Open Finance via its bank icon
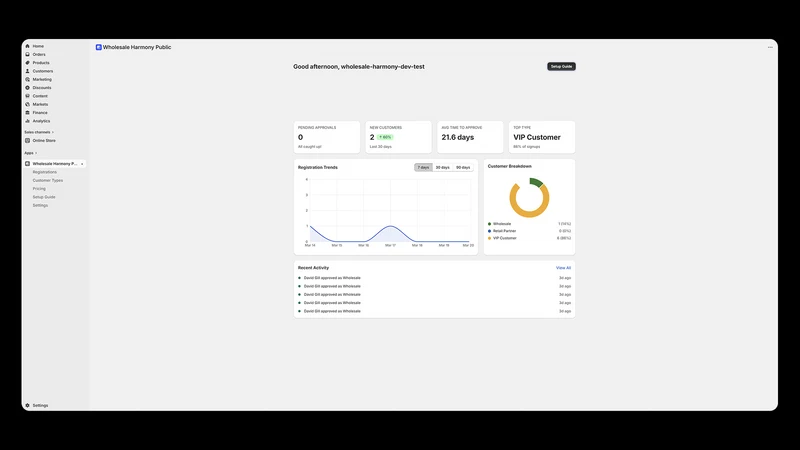The image size is (800, 450). (28, 112)
